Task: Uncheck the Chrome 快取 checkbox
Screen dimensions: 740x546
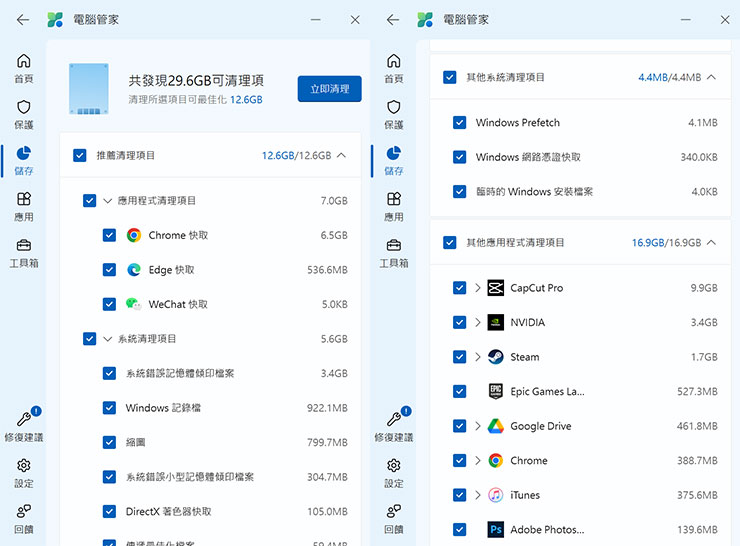Action: click(110, 236)
